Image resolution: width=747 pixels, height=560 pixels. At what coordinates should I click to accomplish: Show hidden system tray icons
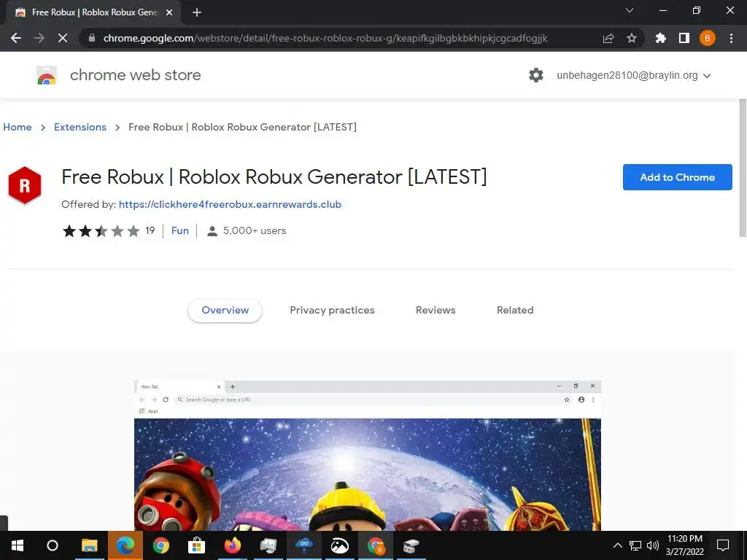click(617, 545)
